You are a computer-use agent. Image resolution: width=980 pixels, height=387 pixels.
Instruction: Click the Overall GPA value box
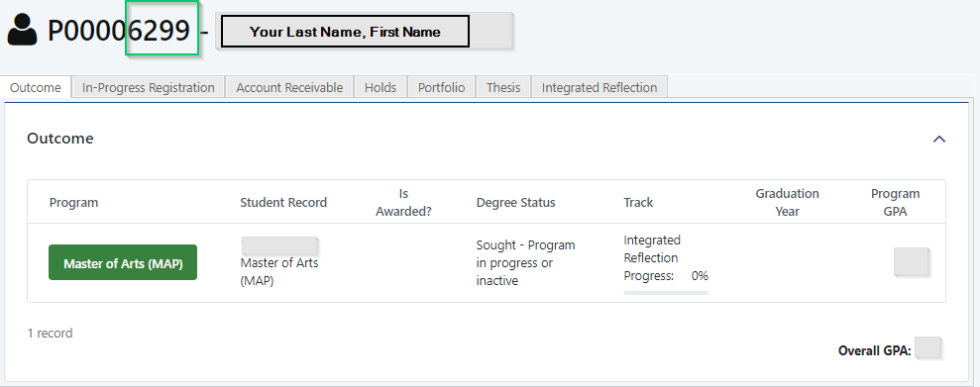927,347
